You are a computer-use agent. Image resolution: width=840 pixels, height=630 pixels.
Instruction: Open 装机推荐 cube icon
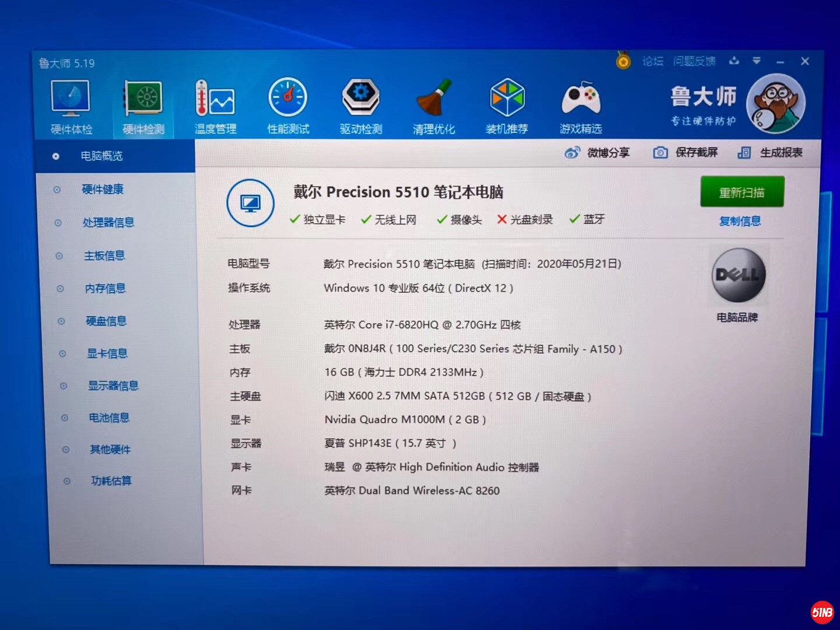pyautogui.click(x=507, y=105)
